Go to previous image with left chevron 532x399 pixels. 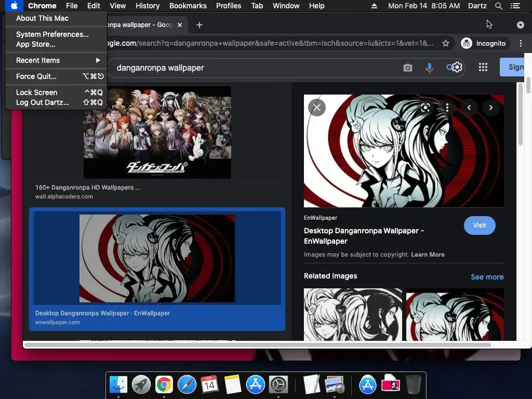(x=469, y=108)
